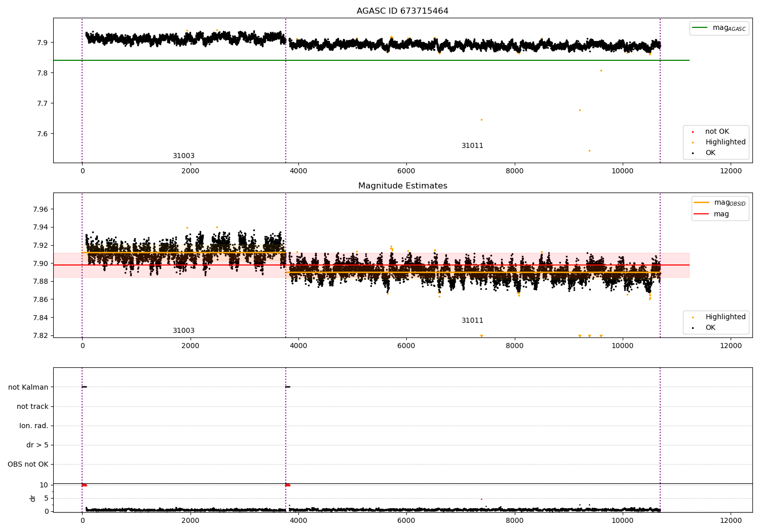Select the orange outlier point near 7.65 magnitude
This screenshot has width=760, height=532.
coord(481,120)
